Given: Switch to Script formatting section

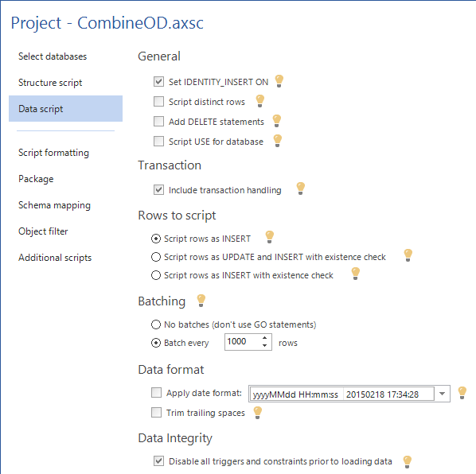Looking at the screenshot, I should click(53, 153).
